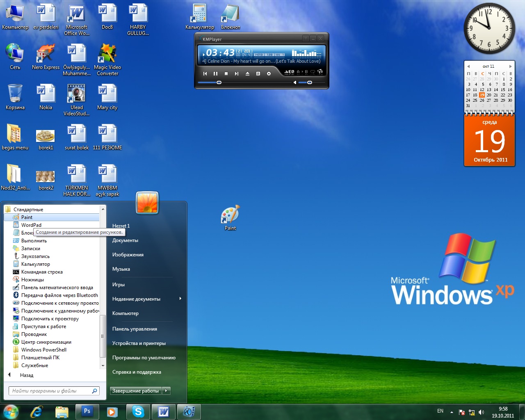Open Изображения in the Start menu
This screenshot has width=525, height=420.
128,255
